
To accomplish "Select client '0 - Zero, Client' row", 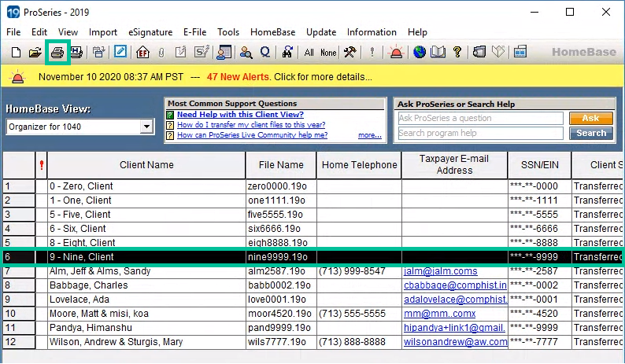I will pos(312,186).
